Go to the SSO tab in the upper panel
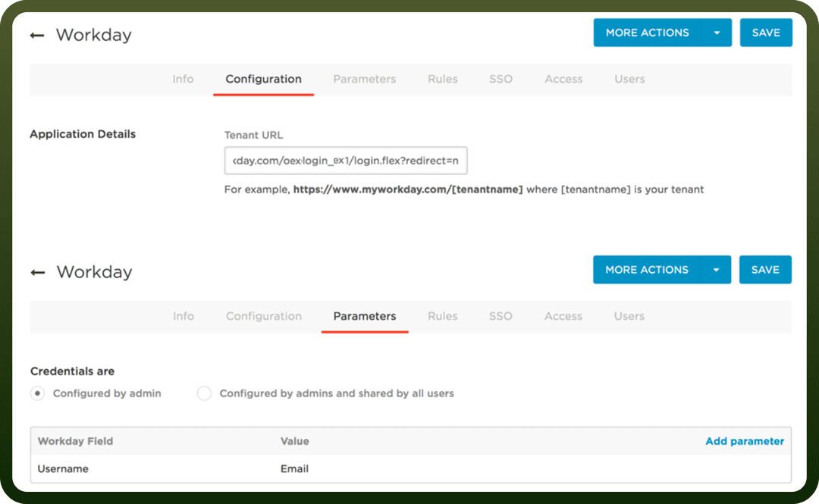 point(500,80)
